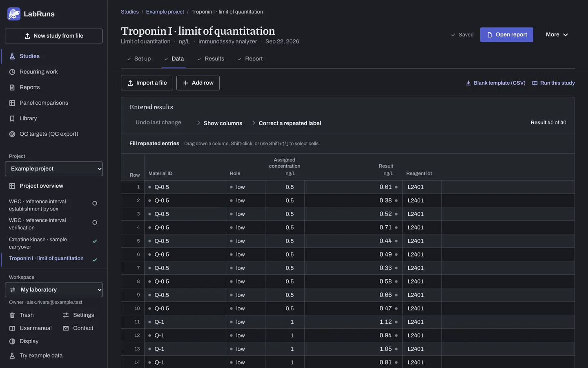588x368 pixels.
Task: Click the Settings sliders icon
Action: (x=66, y=315)
